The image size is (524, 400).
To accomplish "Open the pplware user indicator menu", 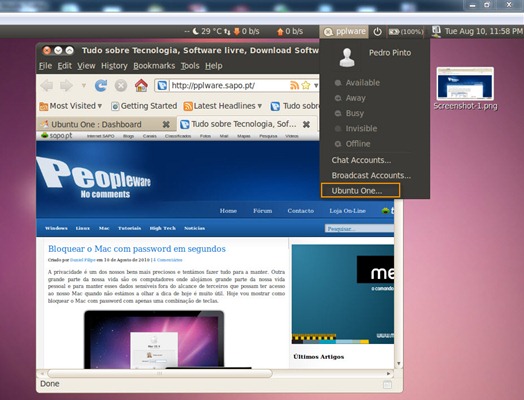I will 344,31.
